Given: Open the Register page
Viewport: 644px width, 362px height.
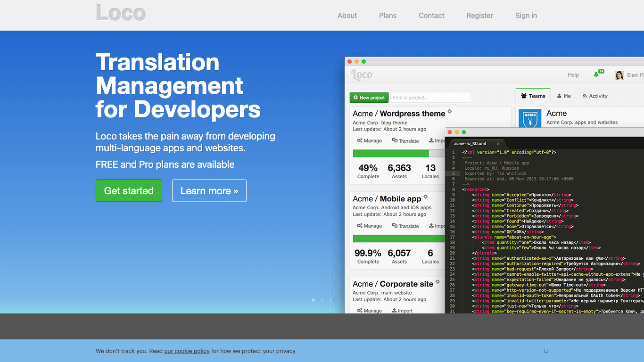Looking at the screenshot, I should point(480,16).
